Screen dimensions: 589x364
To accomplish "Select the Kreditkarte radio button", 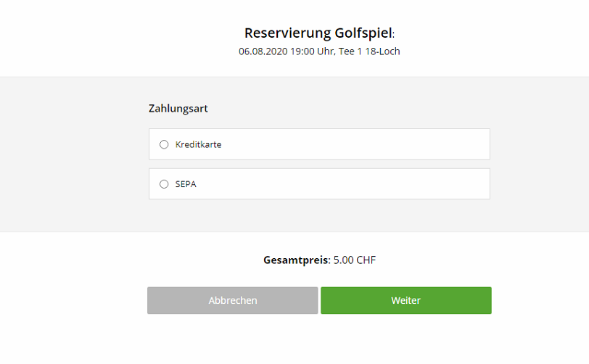I will point(164,144).
